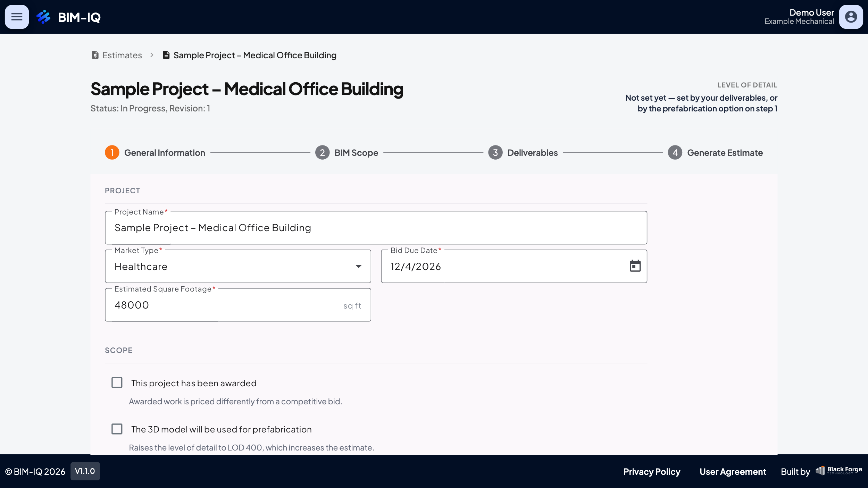This screenshot has width=868, height=488.
Task: Click the Estimated Square Footage field
Action: (238, 305)
